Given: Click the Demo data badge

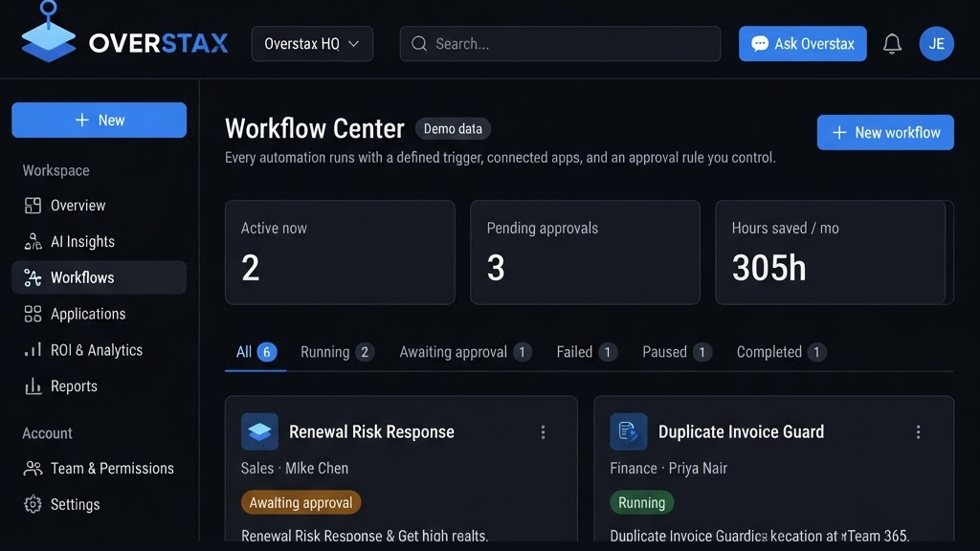Looking at the screenshot, I should point(453,129).
